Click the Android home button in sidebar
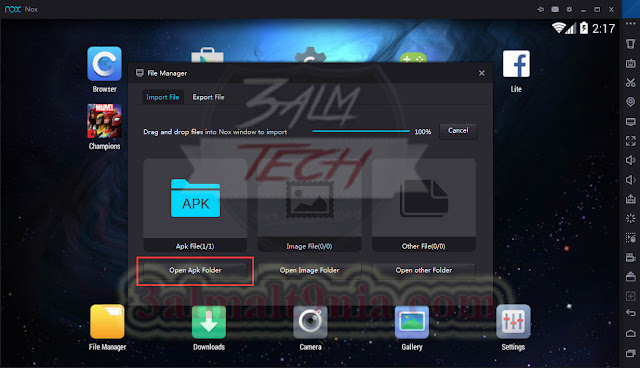The width and height of the screenshot is (640, 368). coord(631,334)
